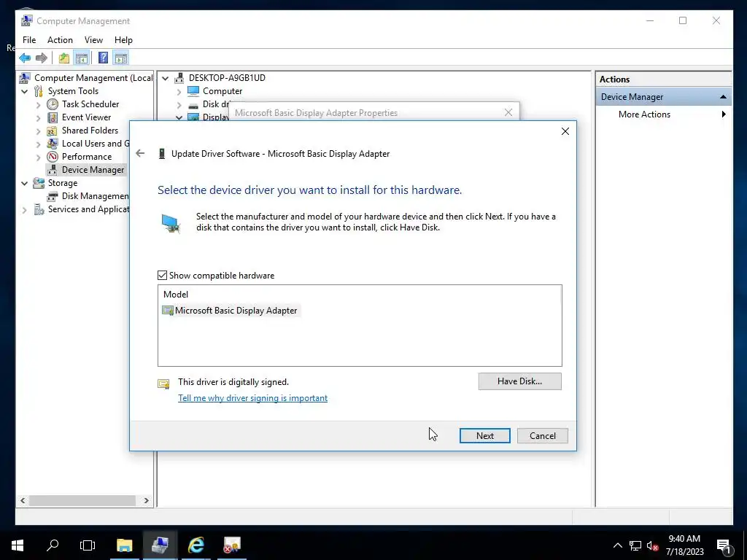Screen dimensions: 747x560
Task: Open Internet Explorer from taskbar
Action: tap(196, 545)
